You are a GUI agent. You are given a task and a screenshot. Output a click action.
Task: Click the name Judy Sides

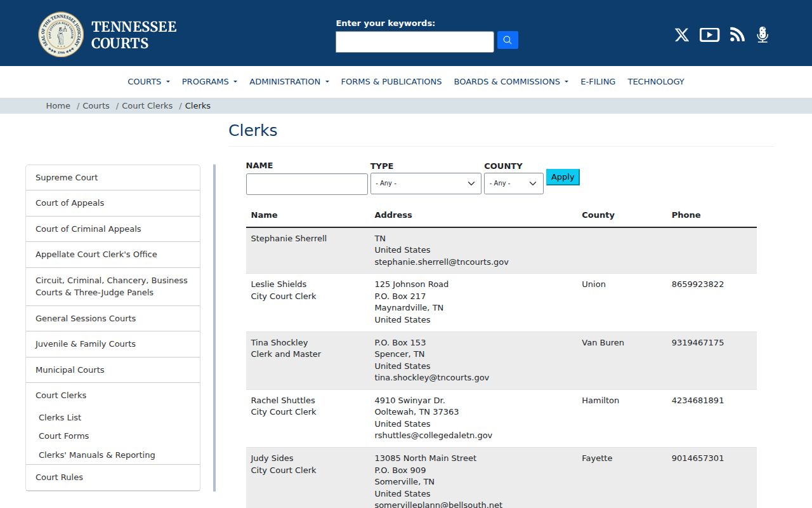pos(272,458)
